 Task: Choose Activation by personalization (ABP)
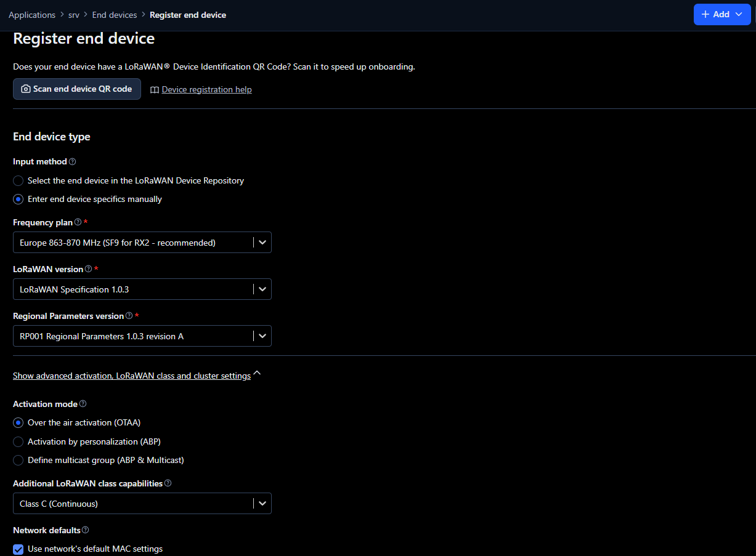(18, 441)
